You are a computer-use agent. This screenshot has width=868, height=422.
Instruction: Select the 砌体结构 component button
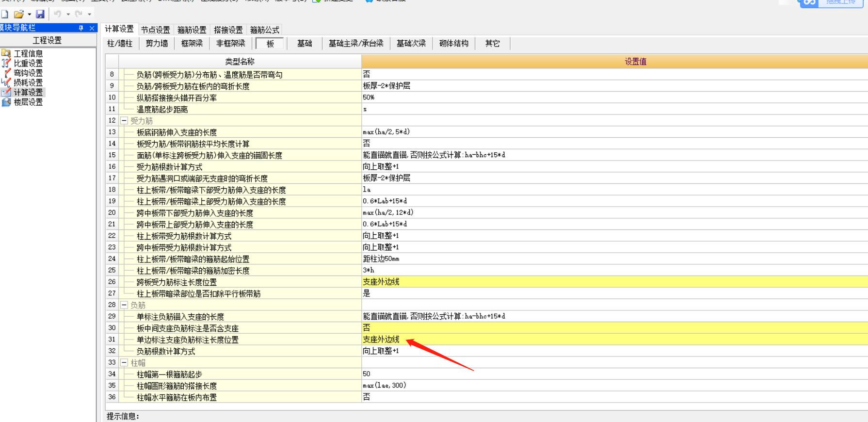point(454,44)
